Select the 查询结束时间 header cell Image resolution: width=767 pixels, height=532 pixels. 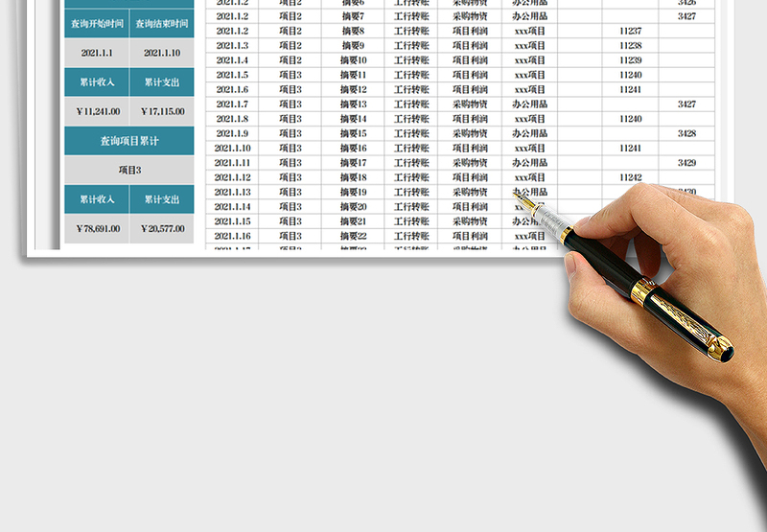click(x=162, y=23)
